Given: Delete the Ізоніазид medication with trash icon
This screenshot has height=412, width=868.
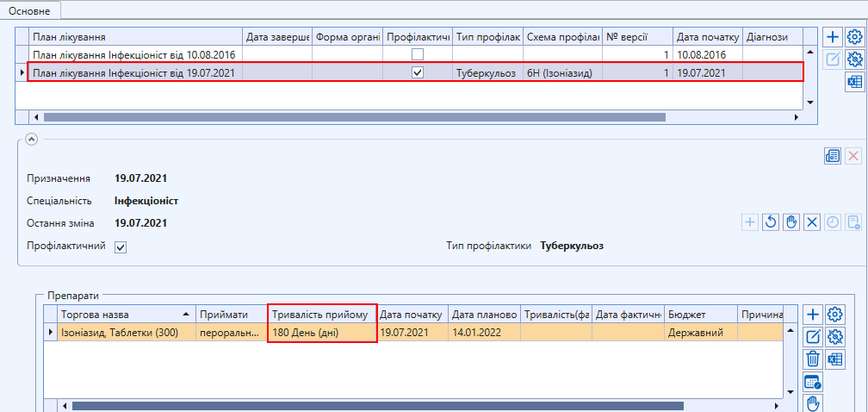Looking at the screenshot, I should tap(812, 359).
